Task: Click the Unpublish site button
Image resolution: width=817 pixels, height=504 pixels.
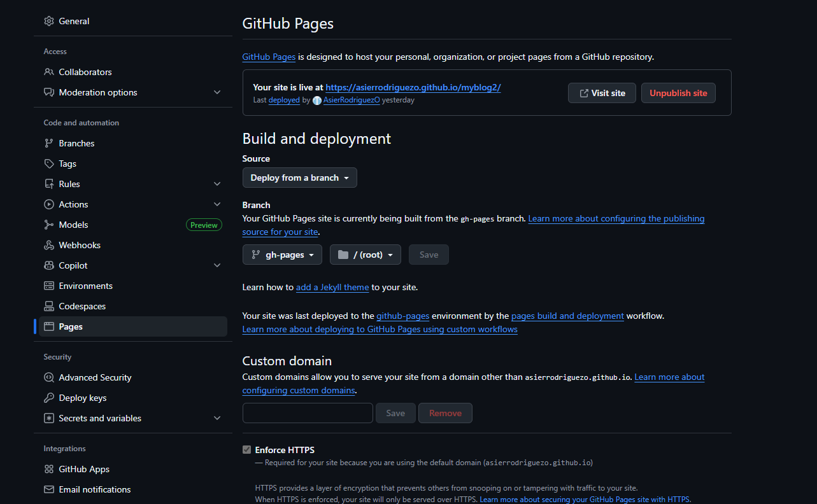Action: pos(678,93)
